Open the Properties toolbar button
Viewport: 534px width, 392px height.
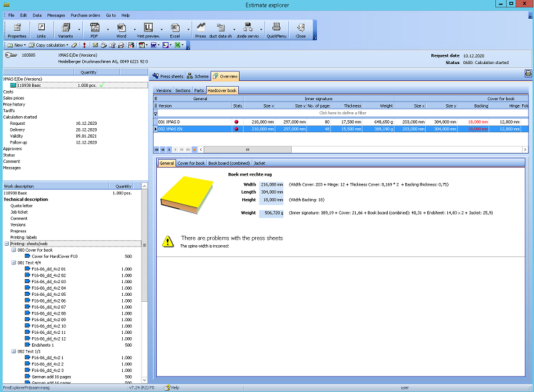tap(17, 30)
